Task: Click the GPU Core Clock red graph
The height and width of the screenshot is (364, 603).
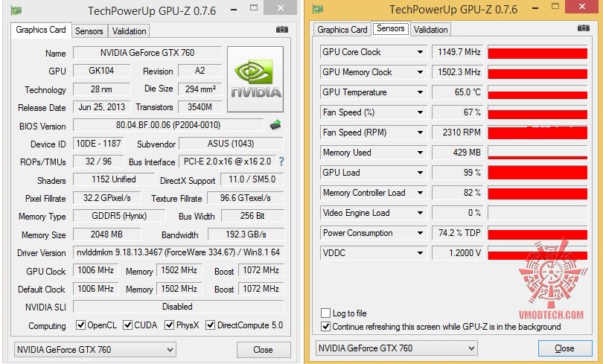Action: (537, 52)
